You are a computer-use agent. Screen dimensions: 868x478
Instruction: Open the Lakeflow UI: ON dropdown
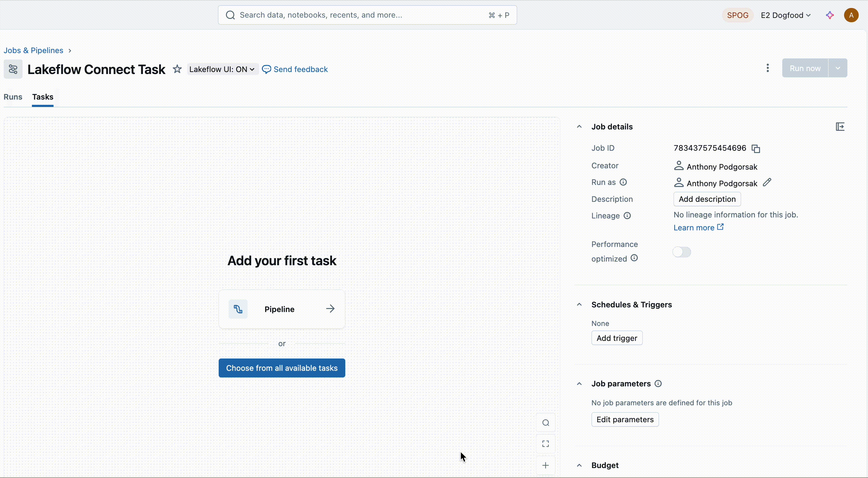point(222,69)
